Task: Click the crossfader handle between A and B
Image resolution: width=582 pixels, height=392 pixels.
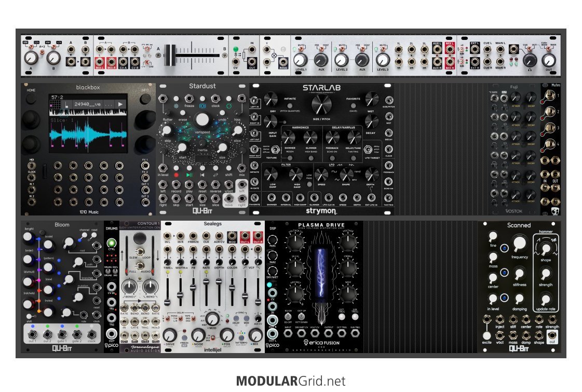Action: coord(170,56)
